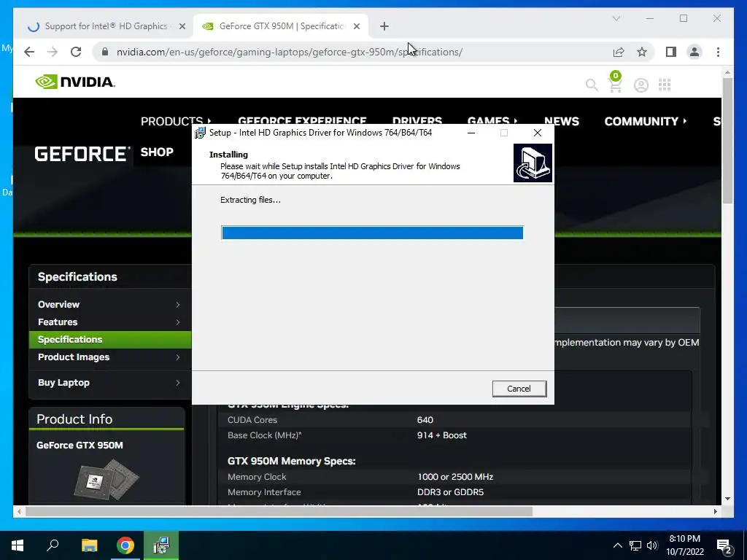Screen dimensions: 747x560
Task: Open File Explorer from taskbar
Action: pos(89,545)
